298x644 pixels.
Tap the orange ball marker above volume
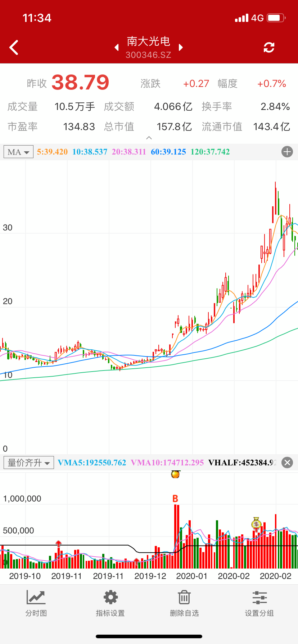175,474
